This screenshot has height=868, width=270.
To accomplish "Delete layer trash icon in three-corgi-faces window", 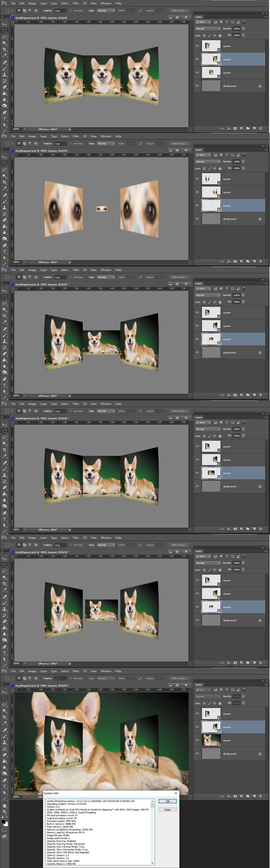I will [x=260, y=128].
